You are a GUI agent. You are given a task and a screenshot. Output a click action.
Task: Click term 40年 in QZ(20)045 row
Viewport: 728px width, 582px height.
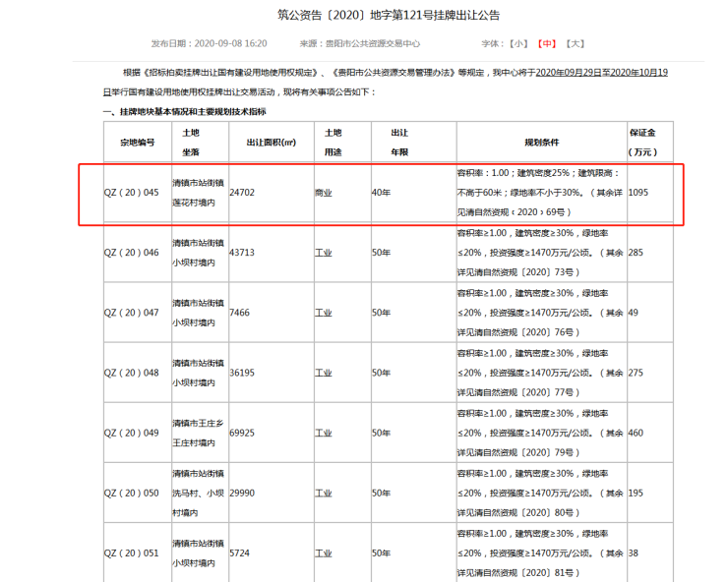coord(381,193)
